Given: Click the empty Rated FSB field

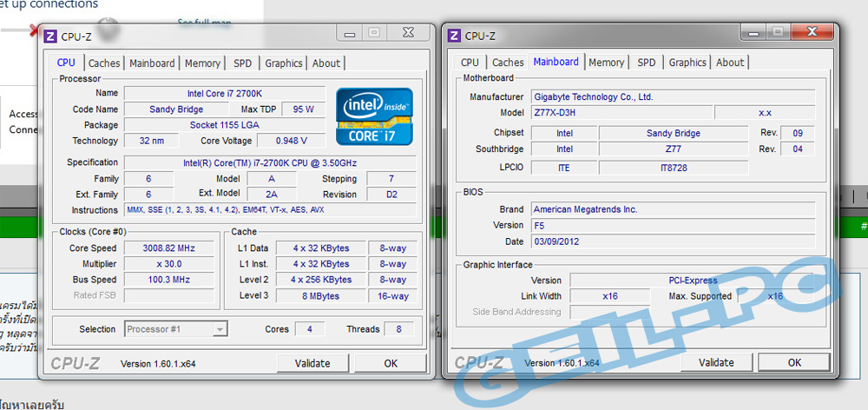Looking at the screenshot, I should (x=169, y=296).
